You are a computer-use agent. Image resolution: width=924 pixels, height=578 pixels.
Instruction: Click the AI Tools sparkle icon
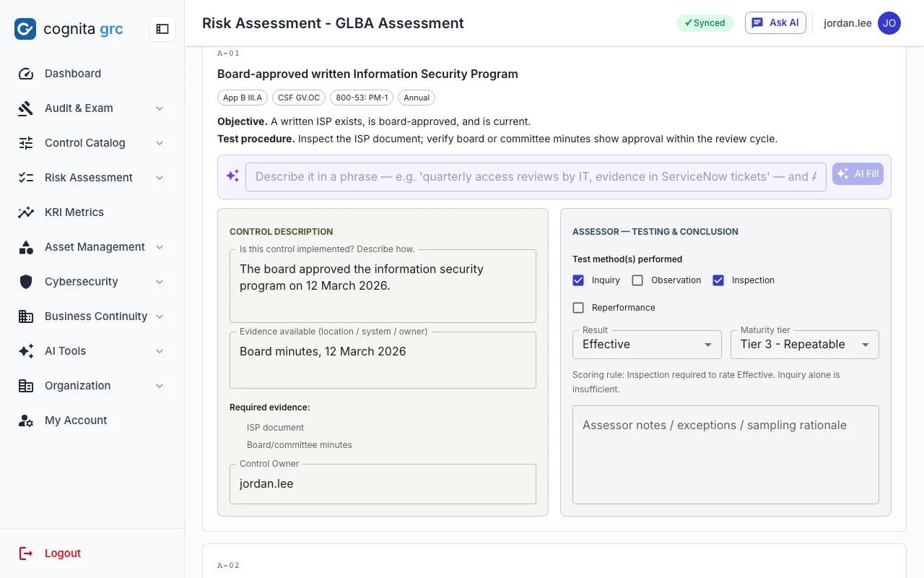coord(26,351)
